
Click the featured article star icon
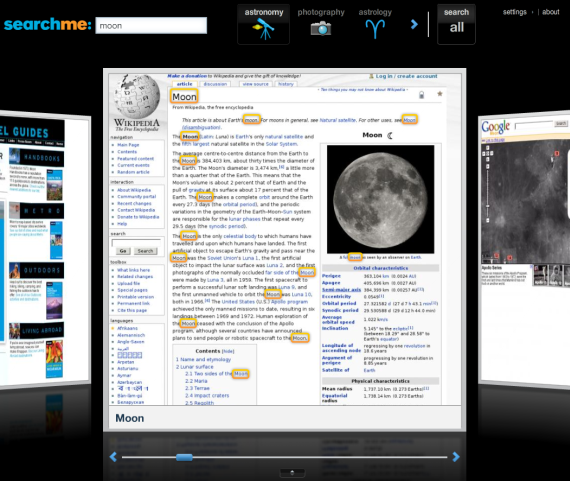[x=439, y=94]
